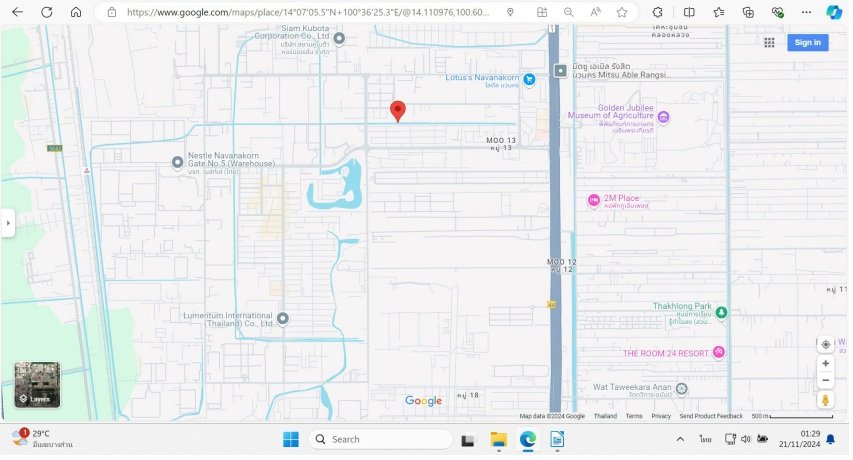Open the browser home page icon
The width and height of the screenshot is (853, 460).
[76, 12]
